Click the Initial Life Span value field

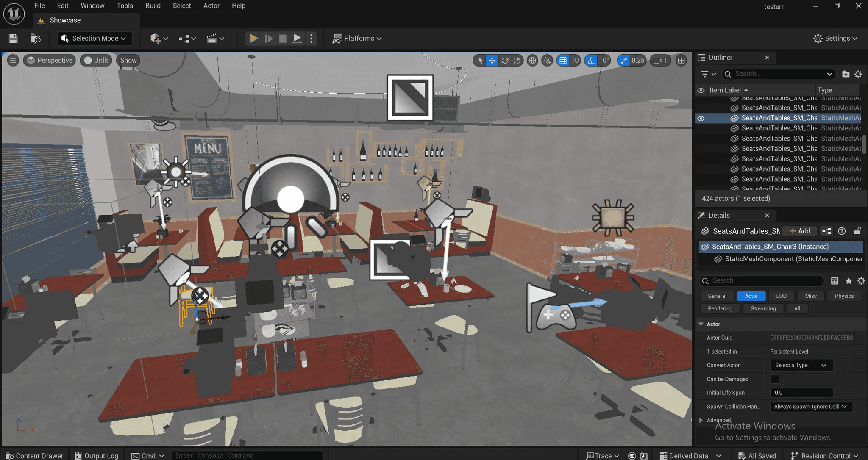(x=801, y=393)
